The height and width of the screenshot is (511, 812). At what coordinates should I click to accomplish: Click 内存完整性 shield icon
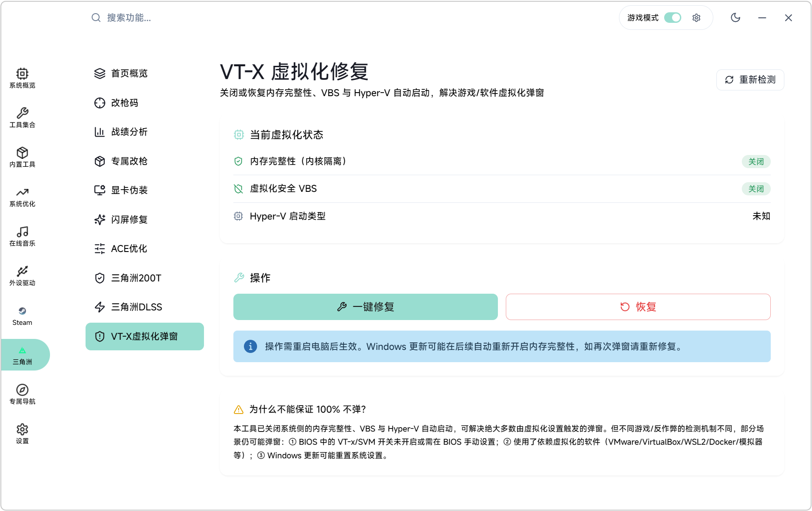(x=238, y=161)
